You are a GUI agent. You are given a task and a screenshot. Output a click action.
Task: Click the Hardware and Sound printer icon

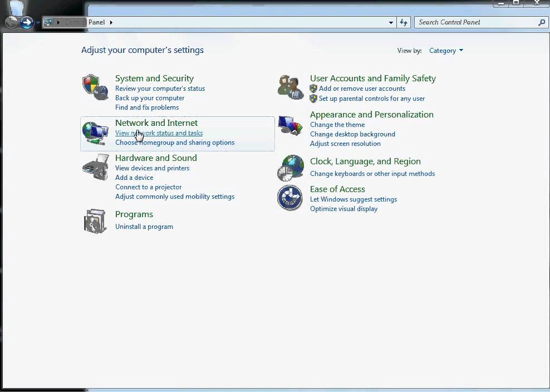95,167
